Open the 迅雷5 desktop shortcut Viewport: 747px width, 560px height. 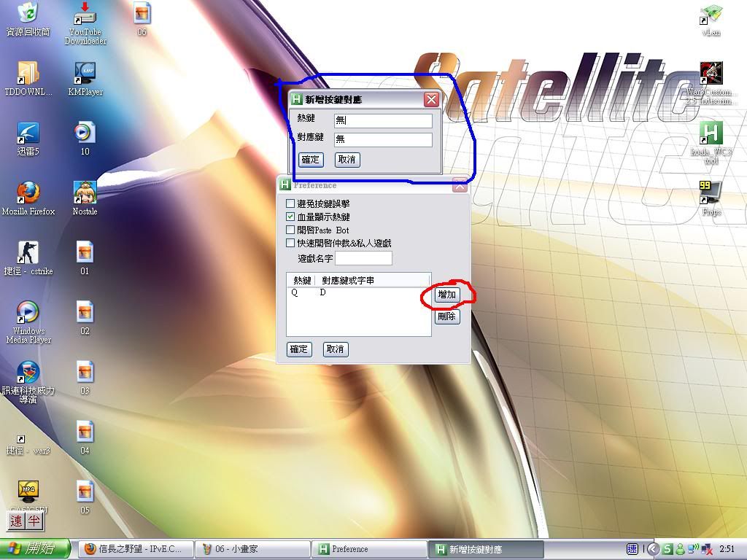(x=28, y=133)
